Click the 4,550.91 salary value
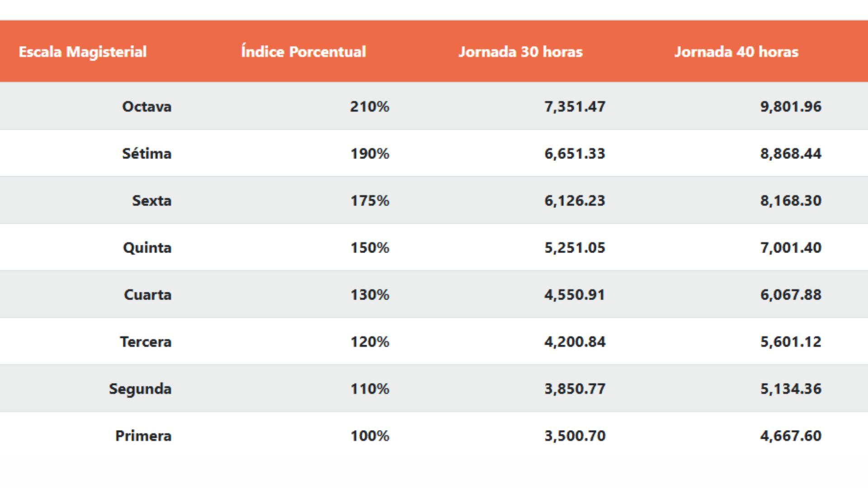Viewport: 868px width, 488px height. coord(575,295)
